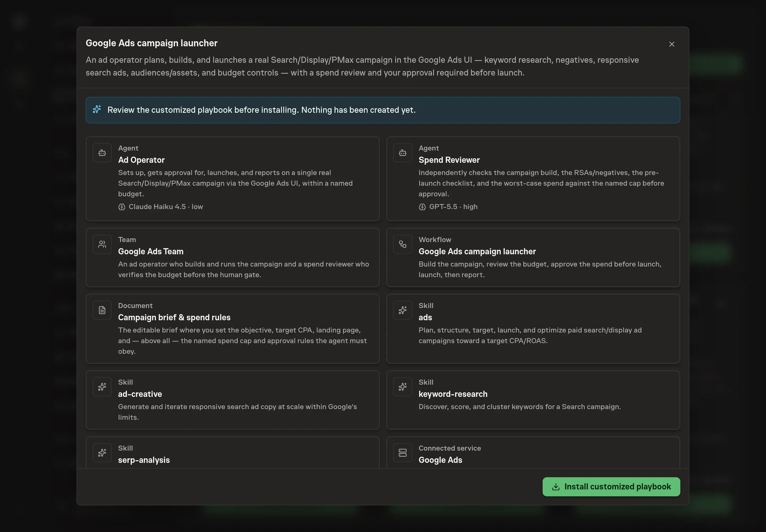
Task: Click the dialog subtitle describing the ad operator
Action: [362, 66]
